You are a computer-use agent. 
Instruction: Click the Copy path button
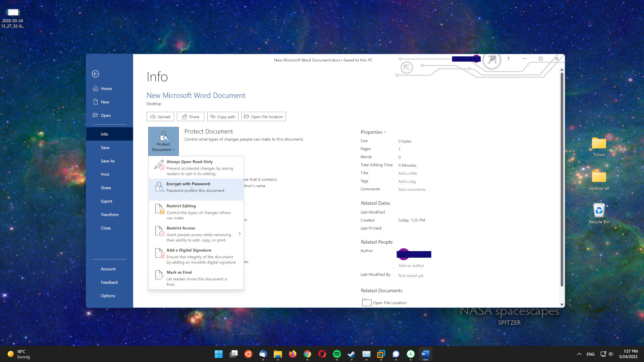pyautogui.click(x=223, y=117)
